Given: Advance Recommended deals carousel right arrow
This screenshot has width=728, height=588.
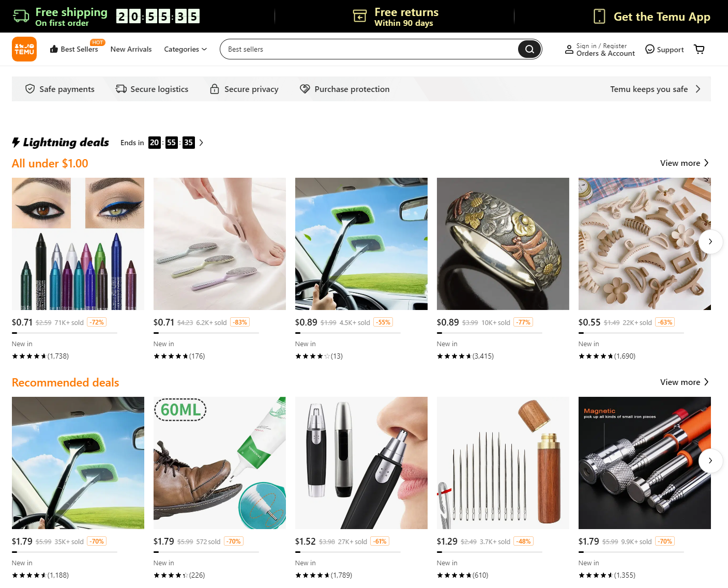Looking at the screenshot, I should [x=710, y=460].
